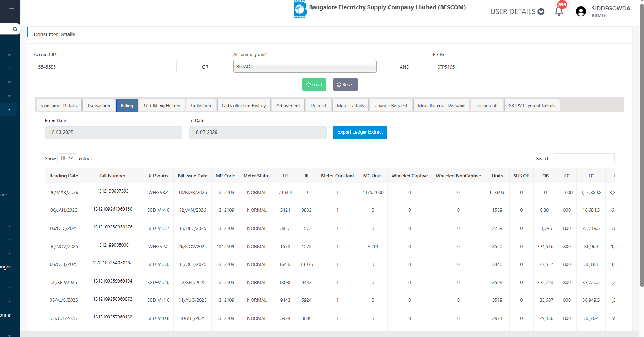Click the Account ID input field

tap(105, 67)
